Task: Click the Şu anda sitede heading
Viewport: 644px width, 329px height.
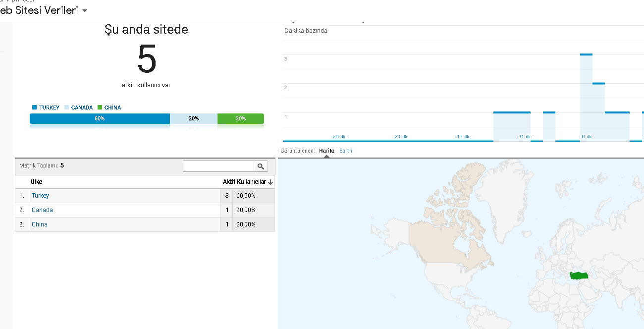Action: 146,30
